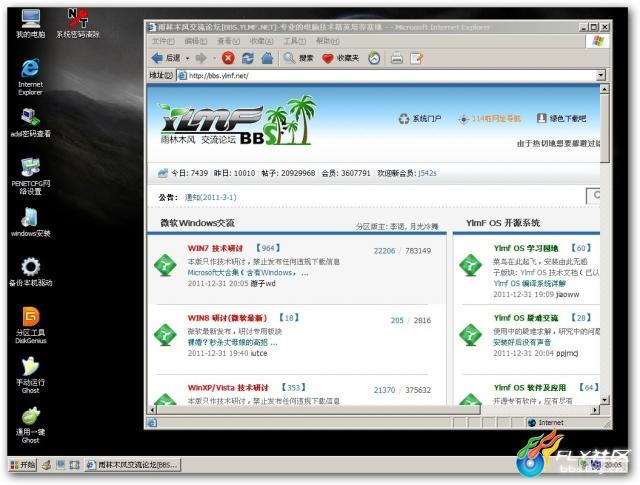Screen dimensions: 640x485
Task: Click the YlmF OS 开源系统 section heading
Action: (x=503, y=223)
